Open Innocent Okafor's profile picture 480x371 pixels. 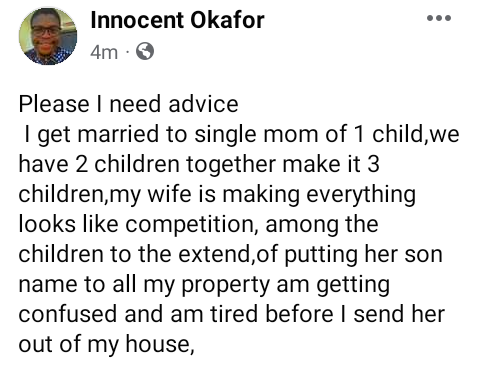(48, 36)
